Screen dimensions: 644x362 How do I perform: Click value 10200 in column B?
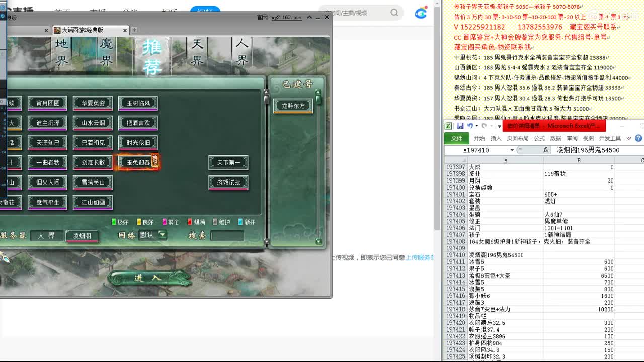579,310
